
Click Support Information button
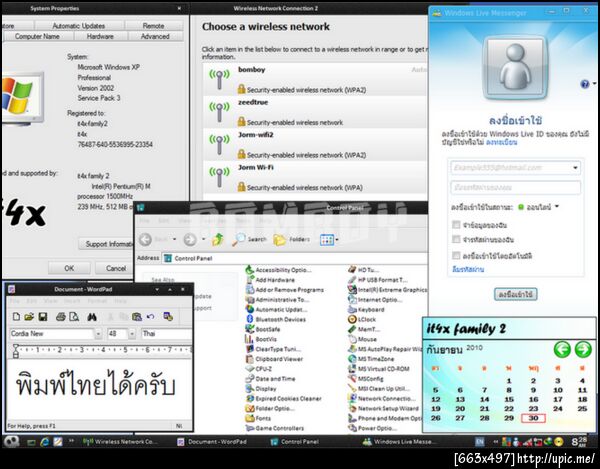pos(106,244)
